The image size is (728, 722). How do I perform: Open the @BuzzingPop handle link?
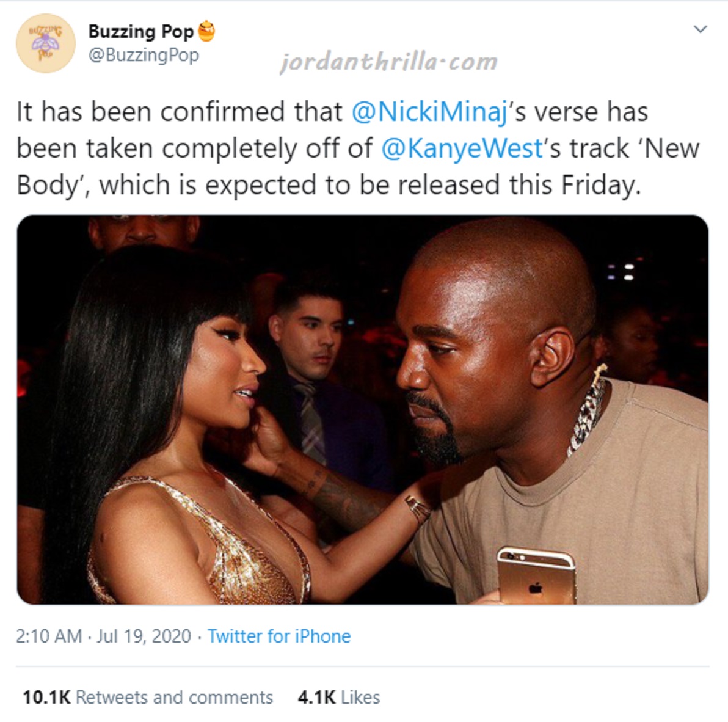(x=144, y=55)
